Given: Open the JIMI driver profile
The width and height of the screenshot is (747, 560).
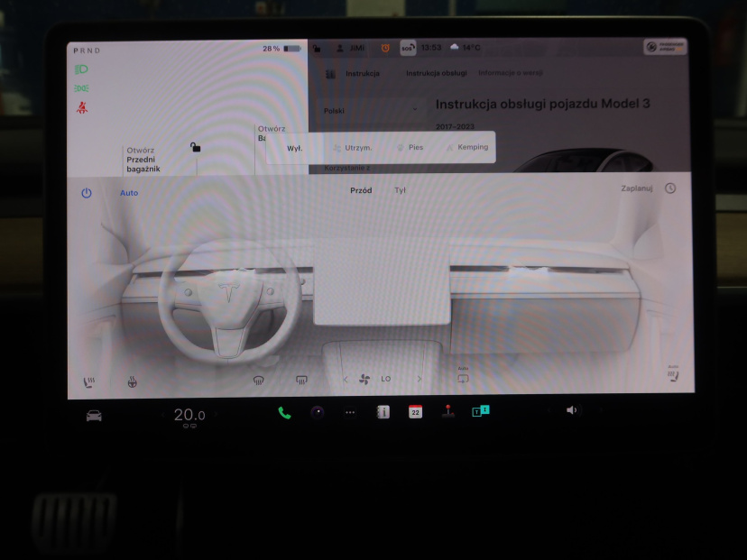Looking at the screenshot, I should tap(351, 48).
